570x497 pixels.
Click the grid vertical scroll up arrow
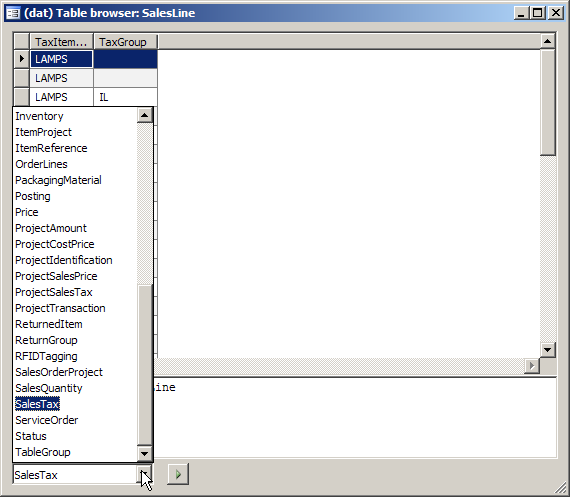[x=547, y=41]
